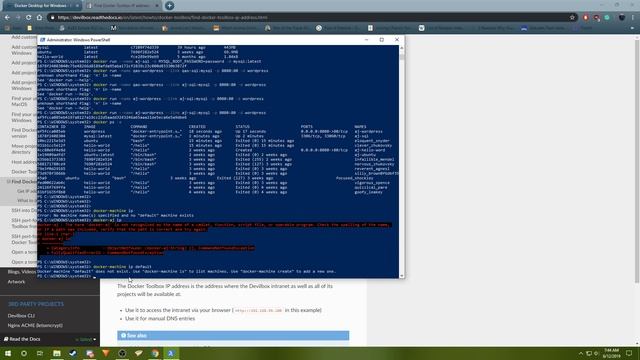Click the webpage vertical scrollbar
640x360 pixels.
637,190
